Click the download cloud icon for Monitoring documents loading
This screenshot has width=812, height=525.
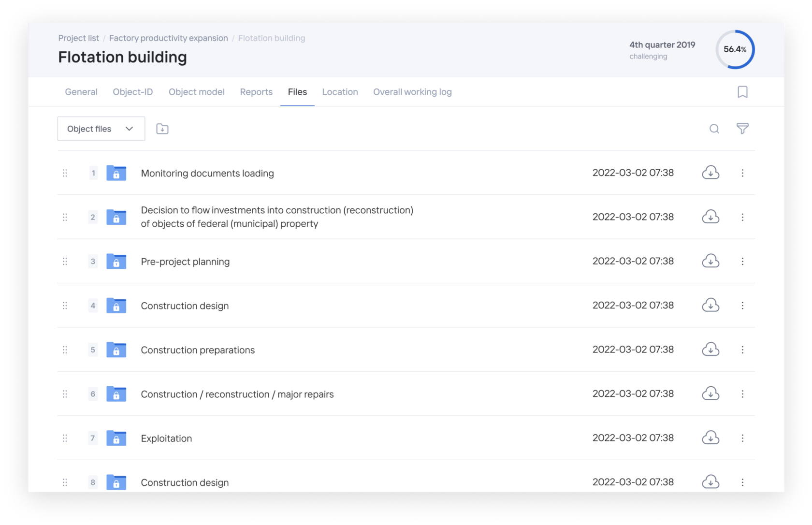(x=710, y=173)
